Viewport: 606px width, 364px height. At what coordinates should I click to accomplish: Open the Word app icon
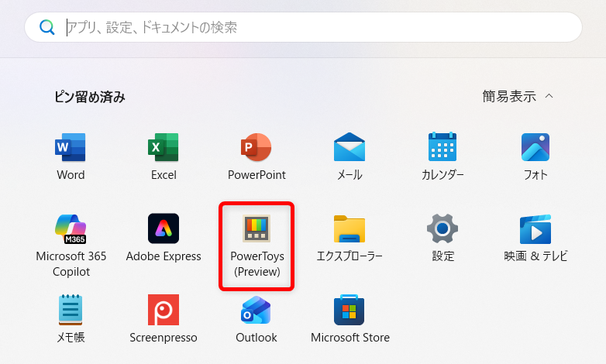tap(71, 147)
